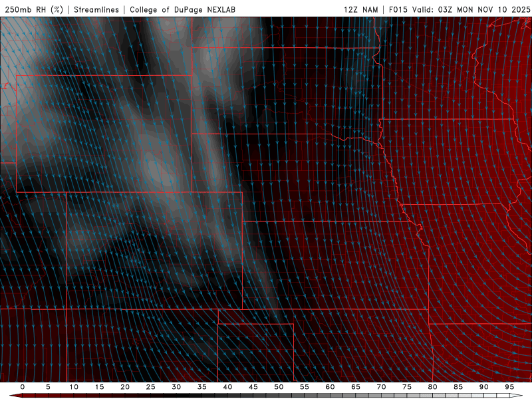This screenshot has width=532, height=399.
Task: Click the '250mb RH (%)' title text
Action: coord(34,9)
